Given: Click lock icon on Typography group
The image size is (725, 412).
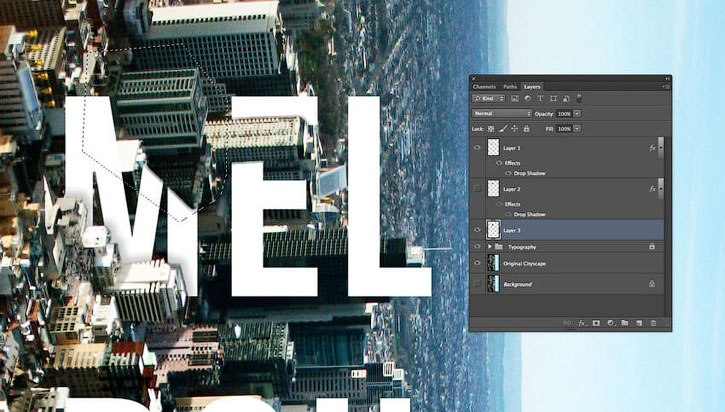Looking at the screenshot, I should (x=651, y=247).
